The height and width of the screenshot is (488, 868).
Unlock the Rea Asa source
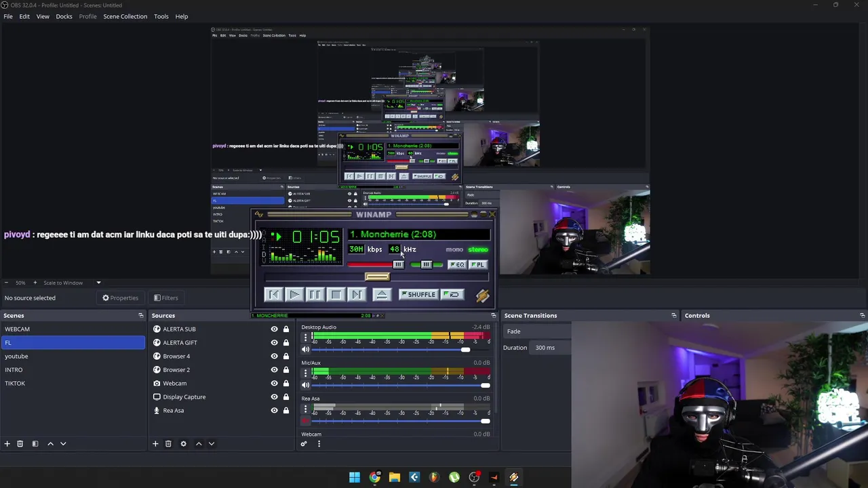[x=286, y=410]
